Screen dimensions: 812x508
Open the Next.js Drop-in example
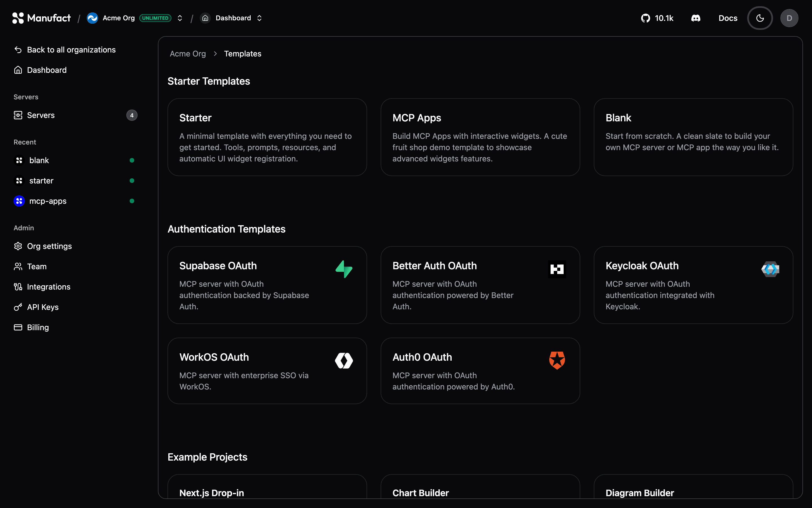(x=267, y=487)
